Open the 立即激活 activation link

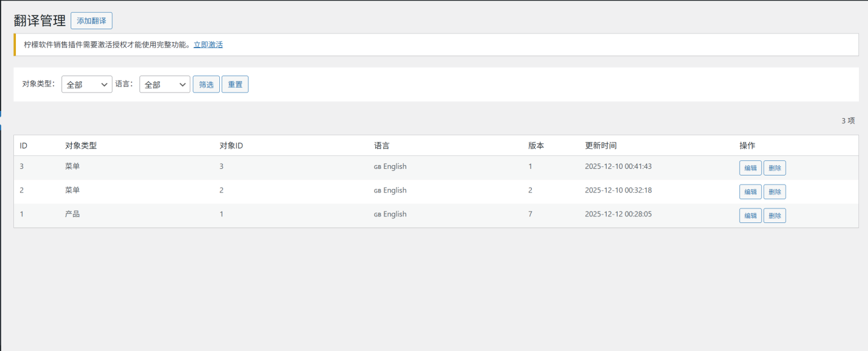(208, 44)
